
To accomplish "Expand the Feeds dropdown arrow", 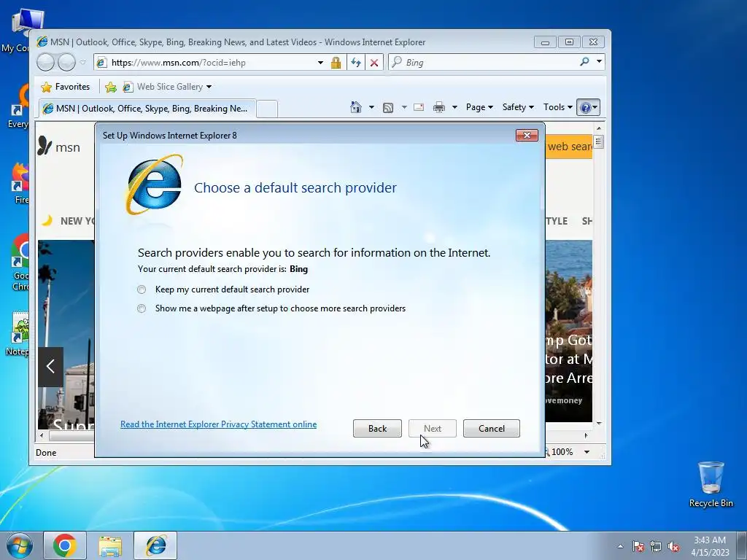I will (x=404, y=108).
